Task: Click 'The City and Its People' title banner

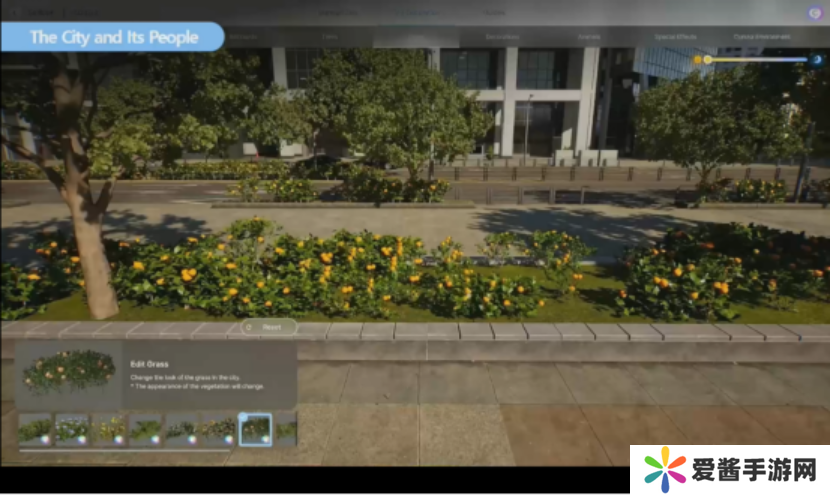Action: [x=112, y=37]
